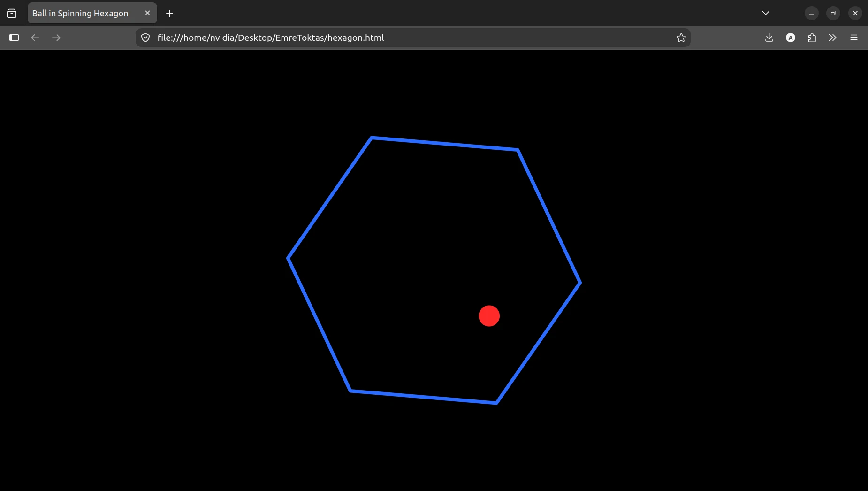The image size is (868, 491).
Task: Expand the more tools overflow chevron
Action: click(833, 38)
